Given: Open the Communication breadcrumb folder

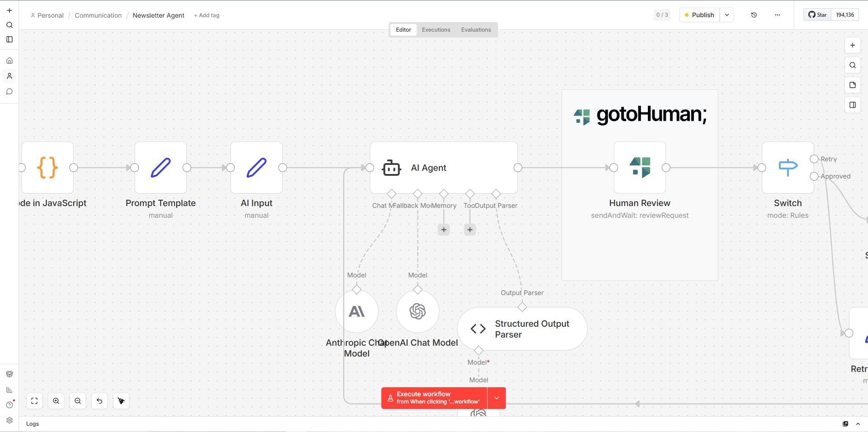Looking at the screenshot, I should pyautogui.click(x=98, y=15).
